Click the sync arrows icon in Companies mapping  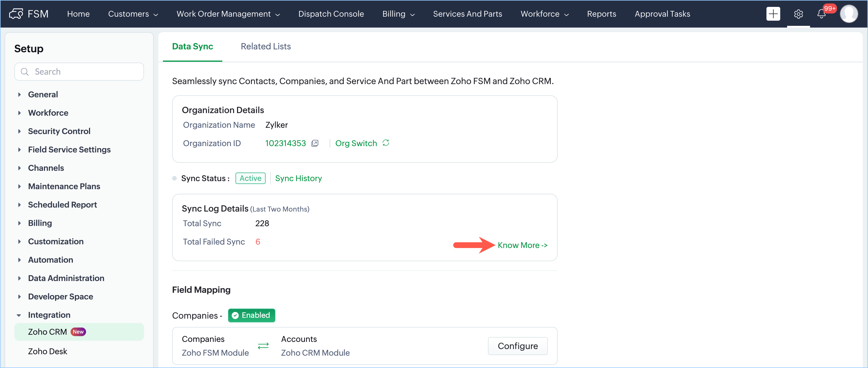(263, 346)
